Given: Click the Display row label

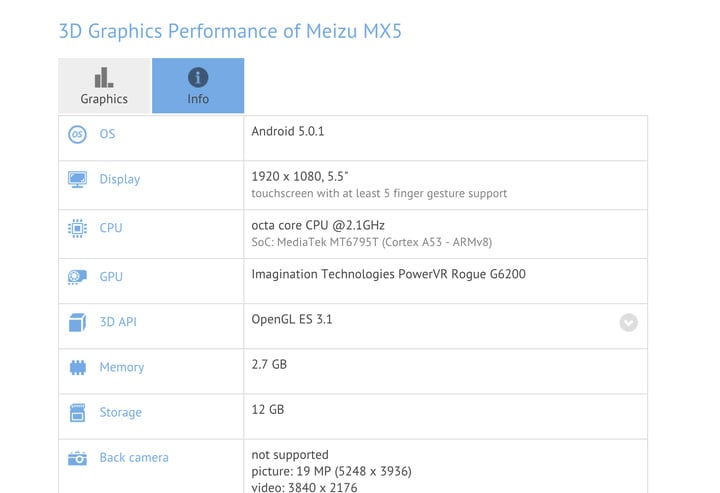Looking at the screenshot, I should click(x=120, y=180).
